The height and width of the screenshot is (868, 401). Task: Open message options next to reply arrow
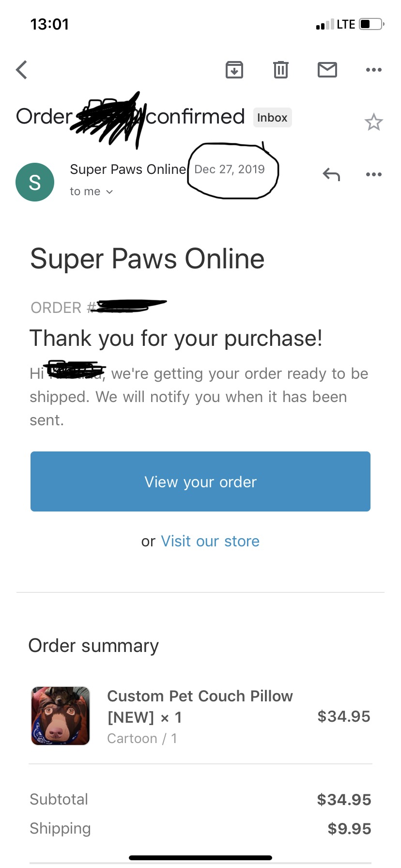[x=374, y=174]
